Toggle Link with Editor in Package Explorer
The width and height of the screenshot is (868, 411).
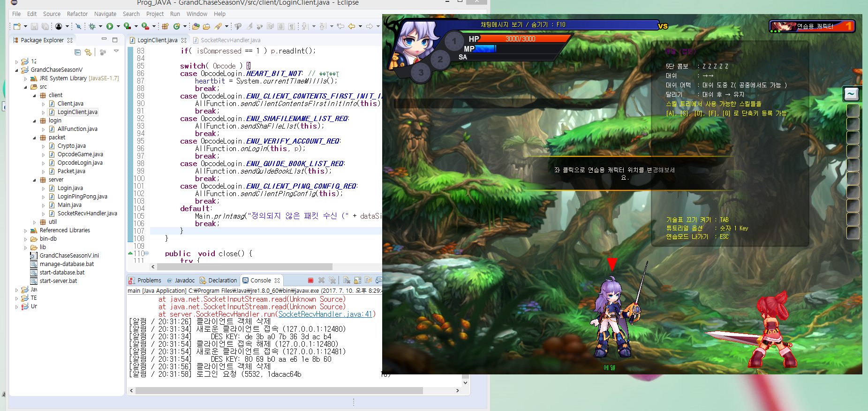[x=88, y=52]
